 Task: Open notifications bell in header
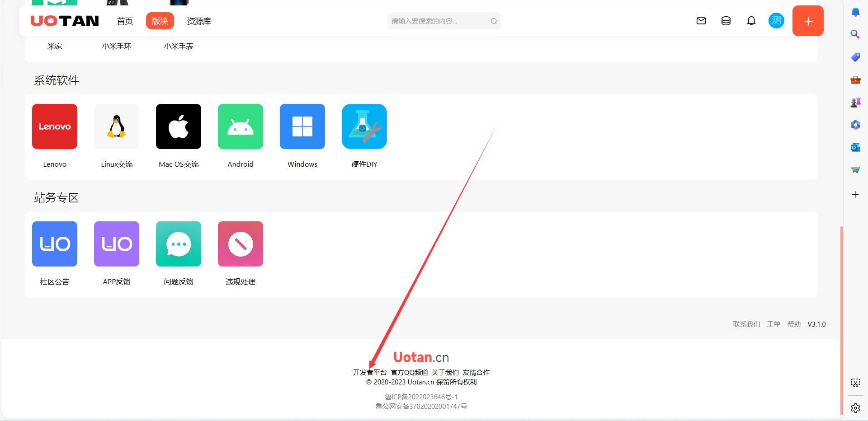(x=751, y=21)
